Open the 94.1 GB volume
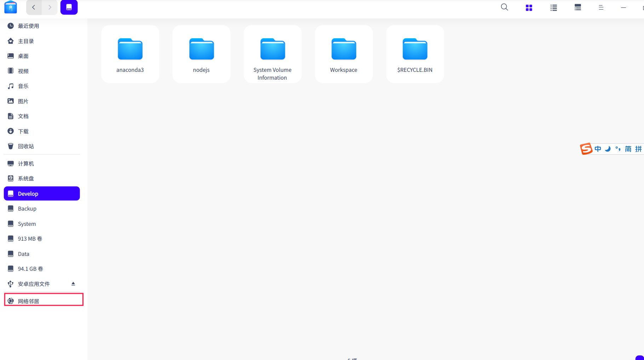Screen dimensions: 644x360 click(x=42, y=269)
